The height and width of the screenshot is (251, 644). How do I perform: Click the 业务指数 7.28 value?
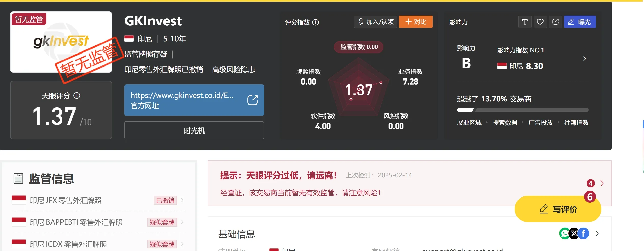[x=410, y=82]
